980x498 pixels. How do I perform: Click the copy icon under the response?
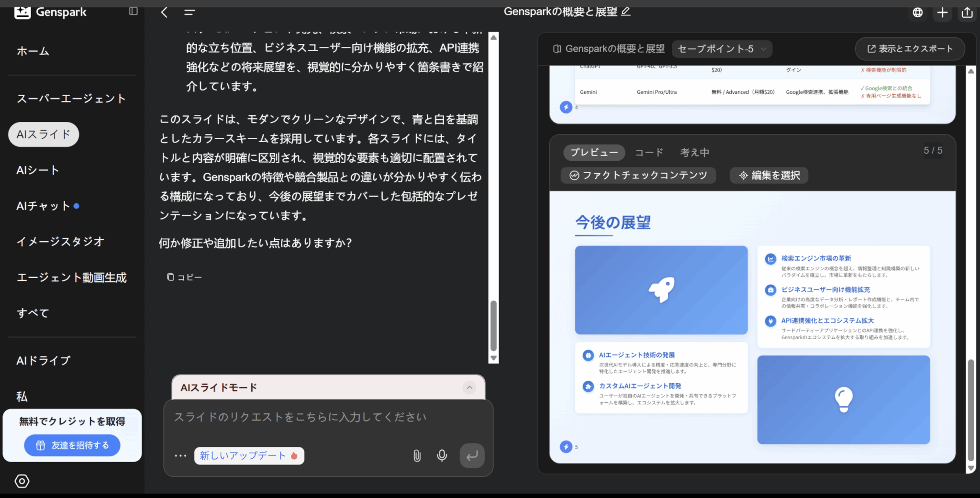[x=170, y=277]
